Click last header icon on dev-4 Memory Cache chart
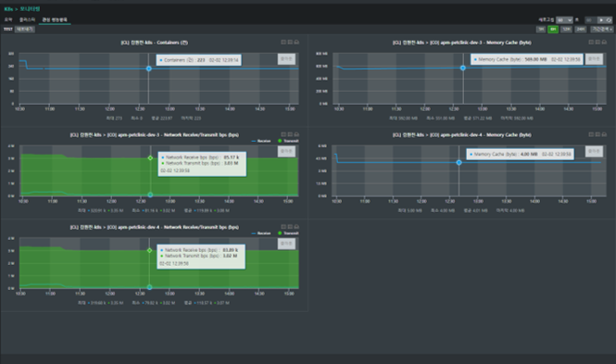 tap(604, 134)
